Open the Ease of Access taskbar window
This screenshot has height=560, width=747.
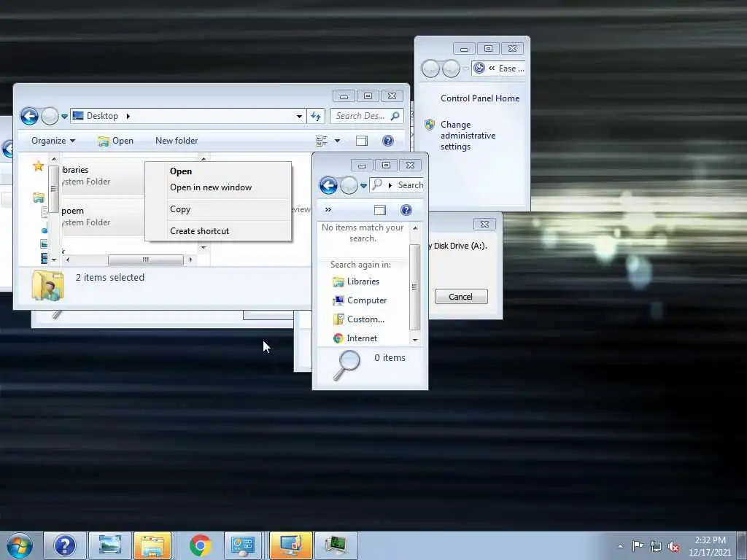point(290,545)
